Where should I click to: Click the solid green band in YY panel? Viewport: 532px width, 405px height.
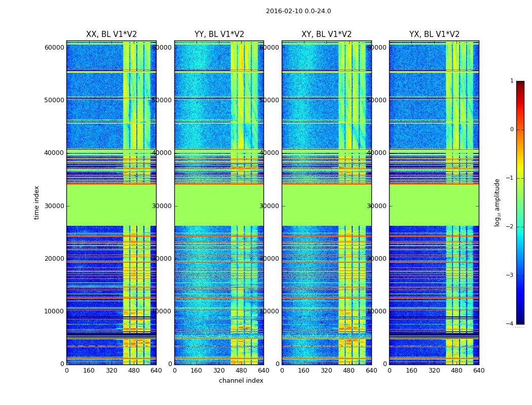219,205
